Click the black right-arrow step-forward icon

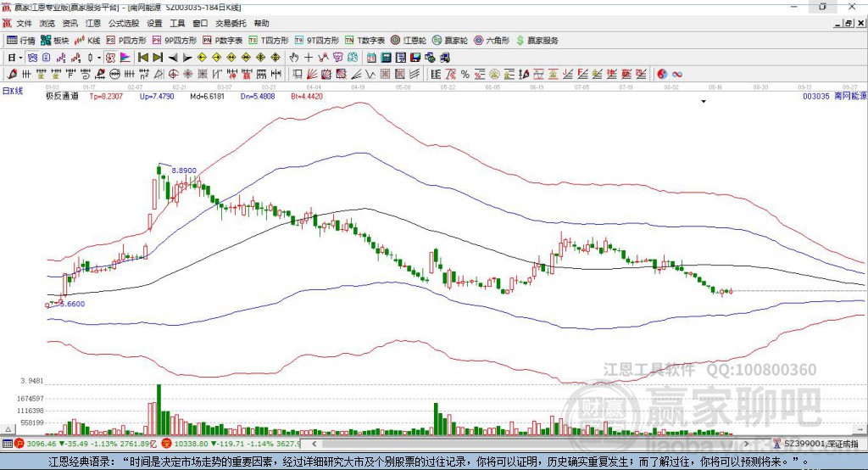click(187, 58)
